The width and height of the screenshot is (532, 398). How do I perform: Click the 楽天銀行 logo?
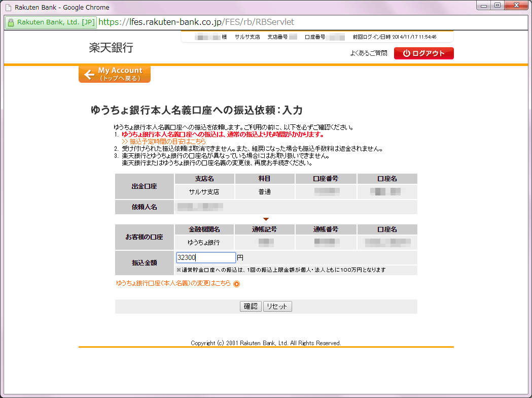(111, 48)
